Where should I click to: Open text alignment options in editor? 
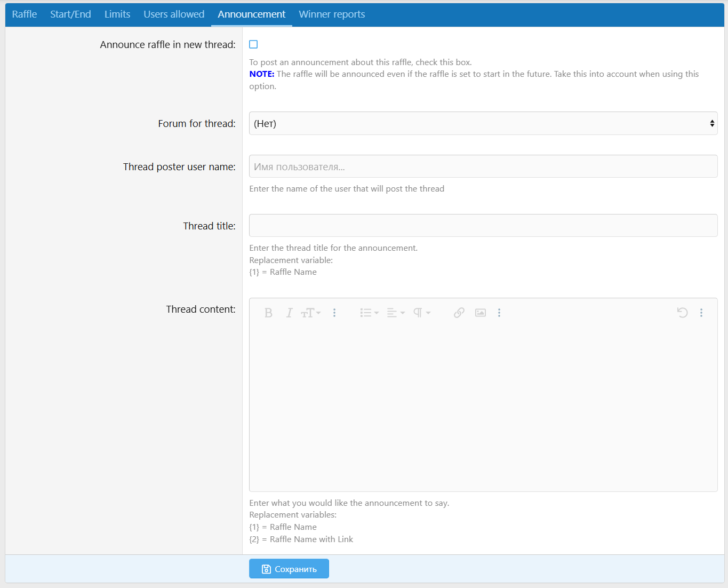pos(395,313)
